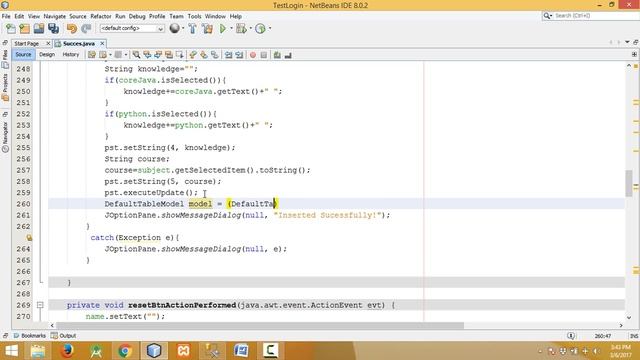This screenshot has height=360, width=640.
Task: Click the Comment lines icon
Action: click(277, 55)
